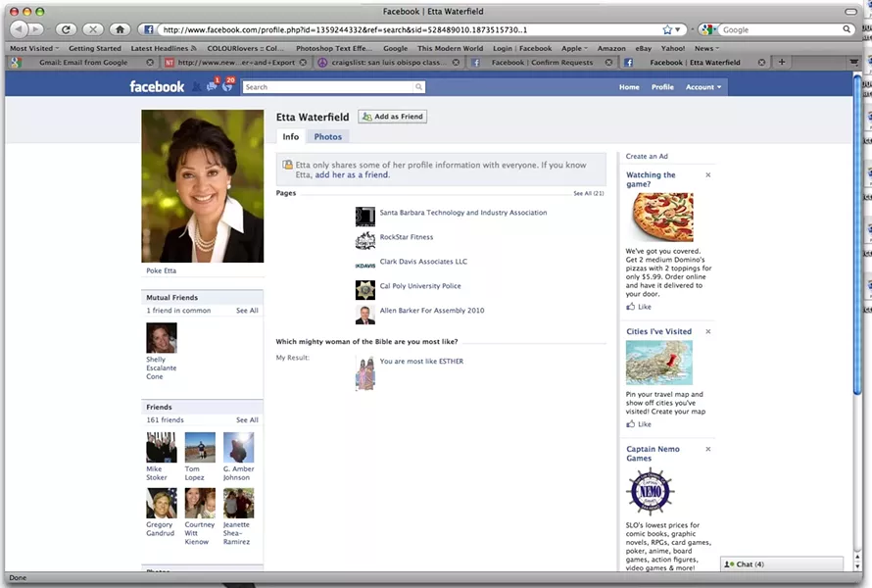Open Etta Waterfield's profile picture
Screen dimensions: 872x588
point(203,186)
